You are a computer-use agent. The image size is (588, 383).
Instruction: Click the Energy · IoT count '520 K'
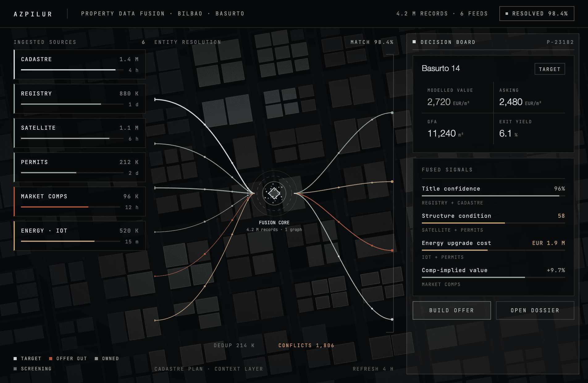coord(129,231)
